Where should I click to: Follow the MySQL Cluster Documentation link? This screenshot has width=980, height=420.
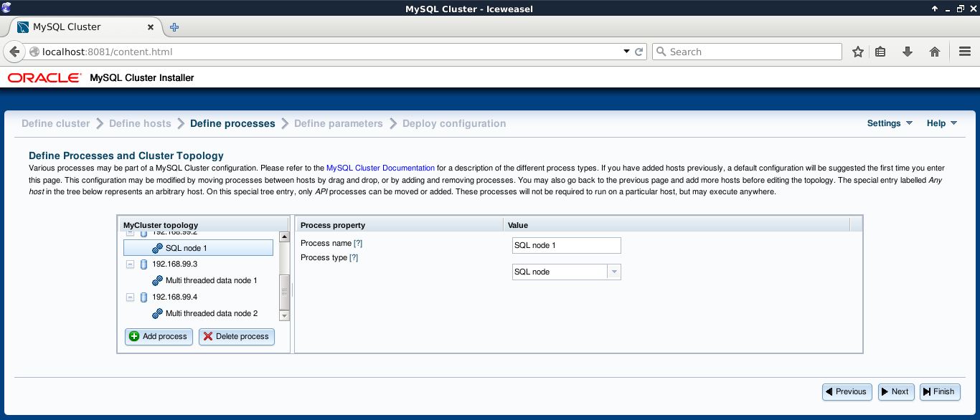380,167
